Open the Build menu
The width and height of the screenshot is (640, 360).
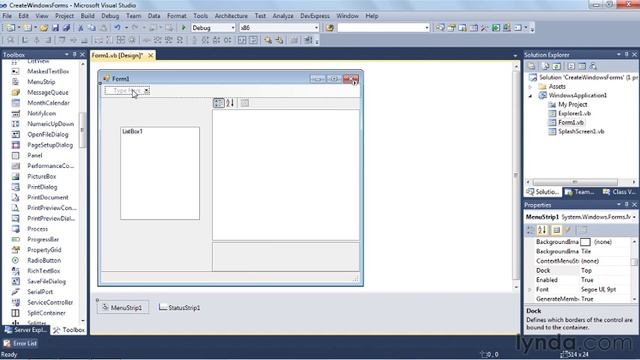click(x=87, y=16)
